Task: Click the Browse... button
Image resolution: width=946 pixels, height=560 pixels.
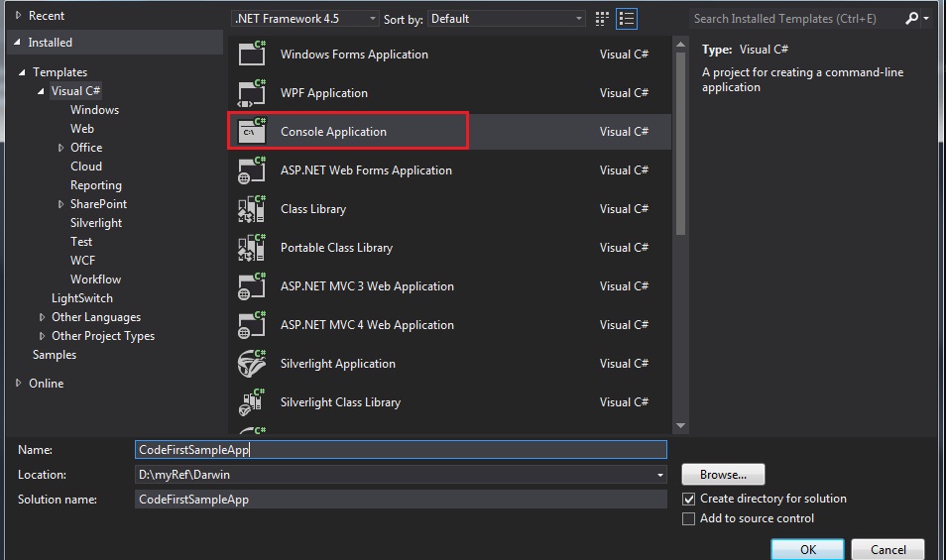Action: (x=724, y=475)
